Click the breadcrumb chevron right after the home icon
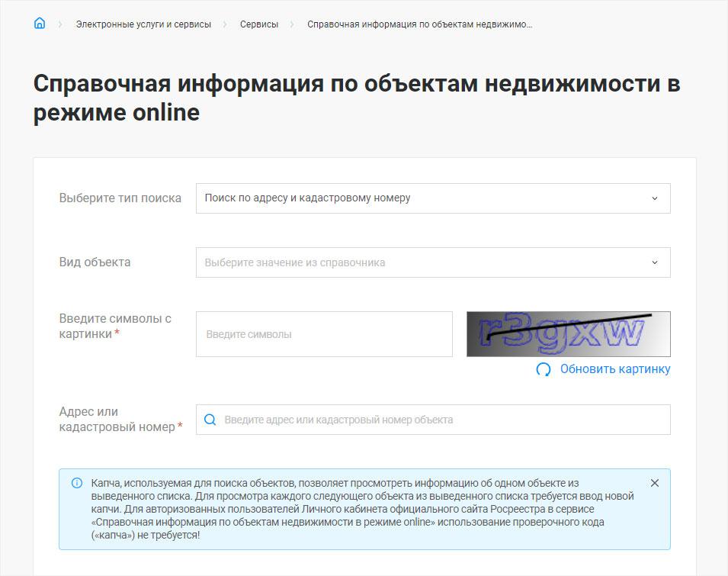 pos(59,24)
